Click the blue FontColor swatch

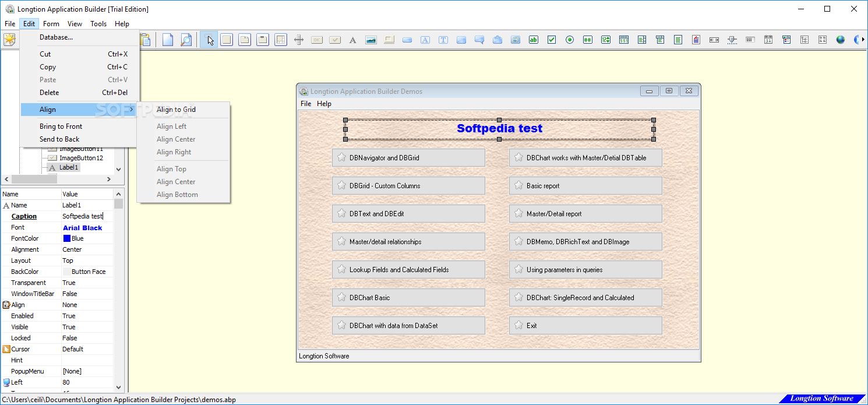(67, 238)
